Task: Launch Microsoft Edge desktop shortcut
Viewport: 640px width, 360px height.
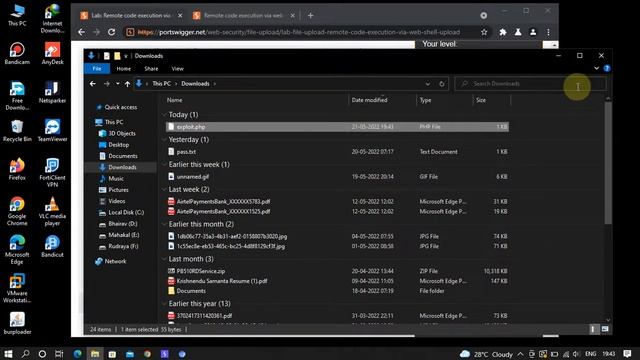Action: (17, 250)
